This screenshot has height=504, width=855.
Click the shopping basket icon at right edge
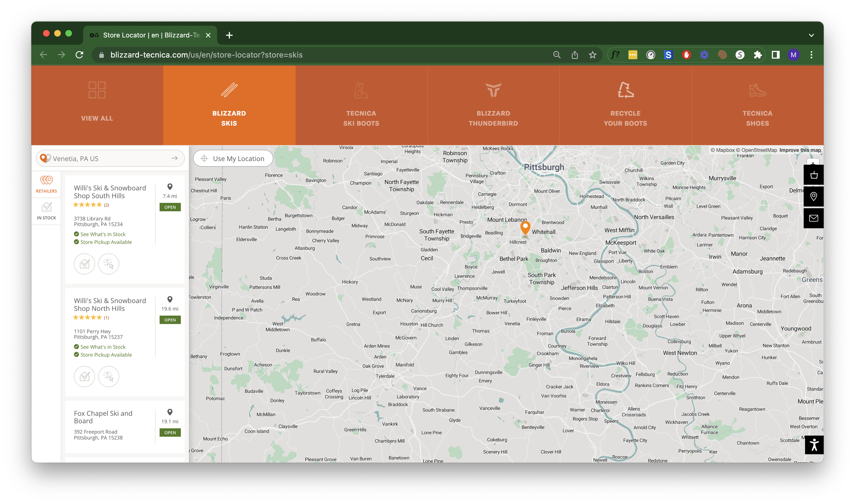814,175
